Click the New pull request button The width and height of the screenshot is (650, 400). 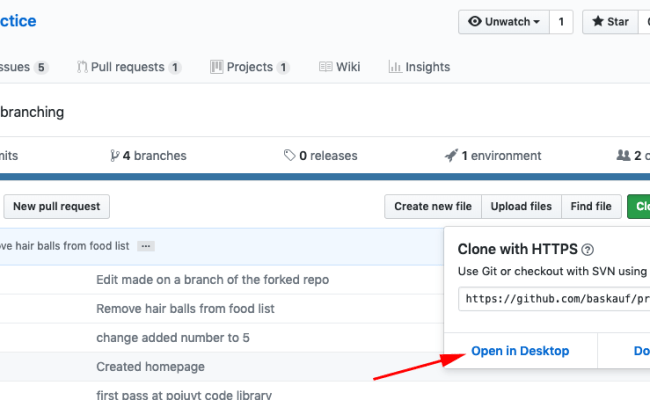(57, 206)
